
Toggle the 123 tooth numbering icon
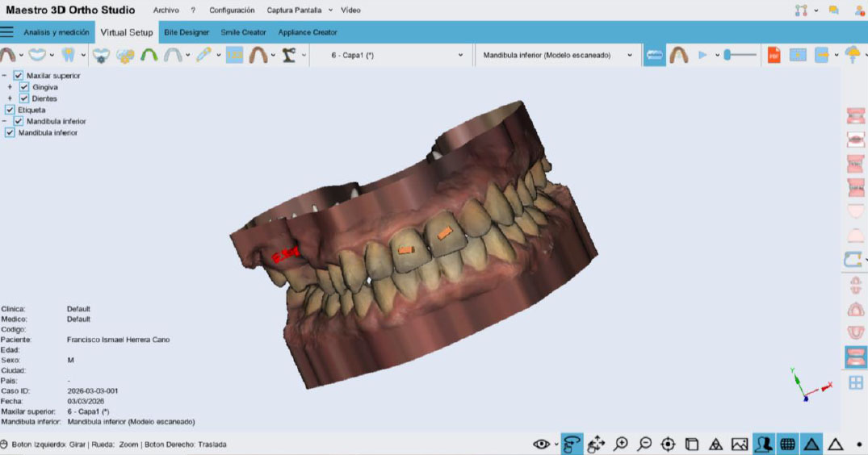tap(234, 55)
